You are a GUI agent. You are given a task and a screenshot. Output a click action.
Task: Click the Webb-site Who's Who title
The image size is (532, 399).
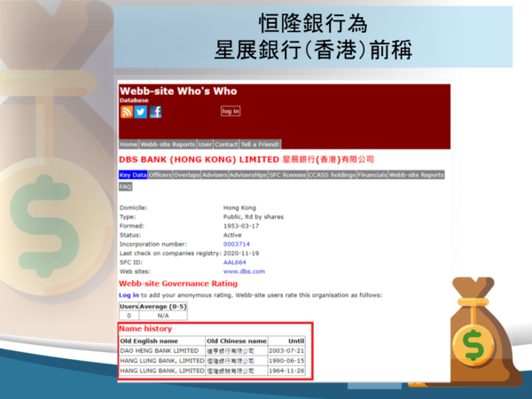[x=178, y=91]
